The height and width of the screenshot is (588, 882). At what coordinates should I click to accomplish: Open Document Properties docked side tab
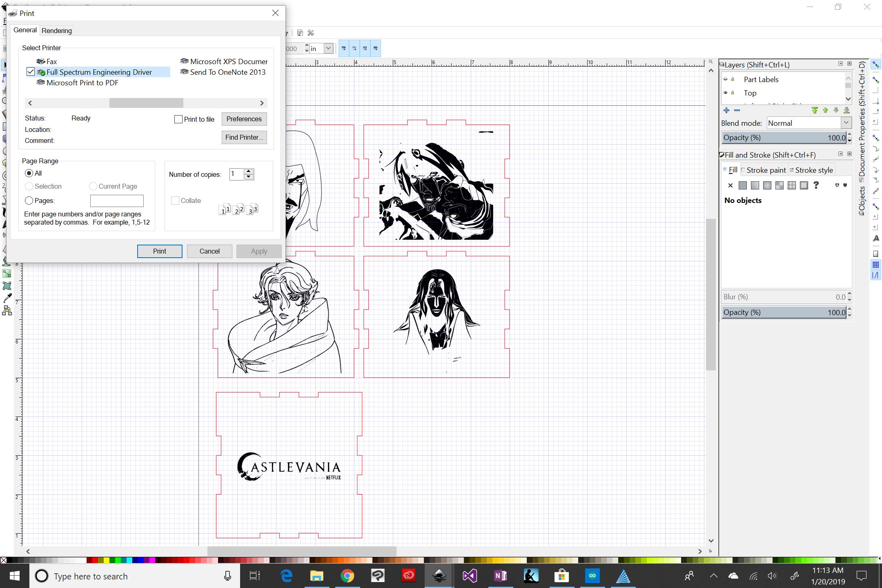tap(862, 122)
